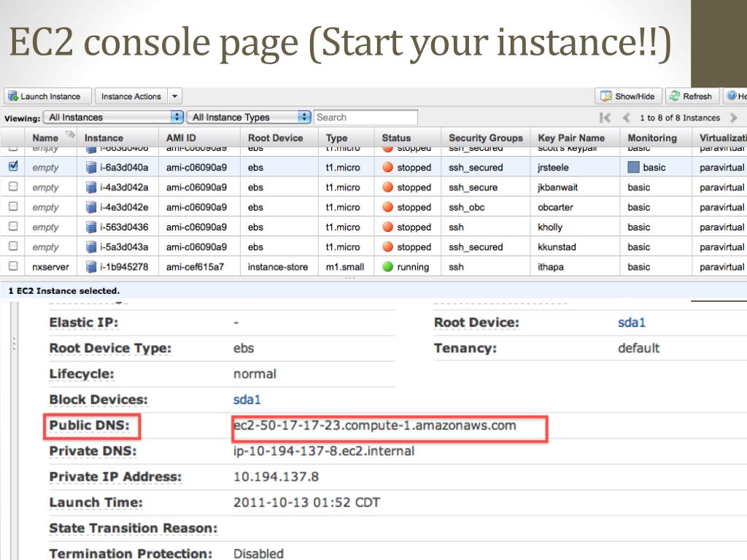747x560 pixels.
Task: Click server icon for i-6a3d040a
Action: coord(91,167)
